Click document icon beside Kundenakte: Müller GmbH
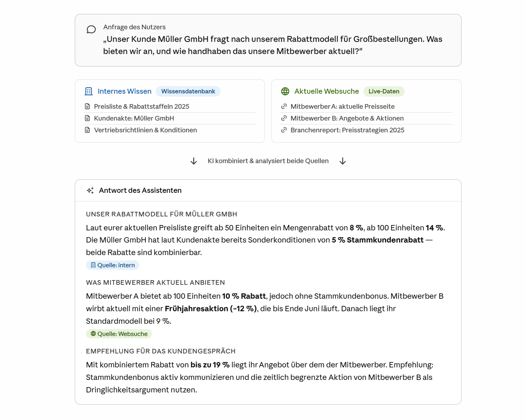Viewport: 526px width, 420px height. tap(87, 118)
